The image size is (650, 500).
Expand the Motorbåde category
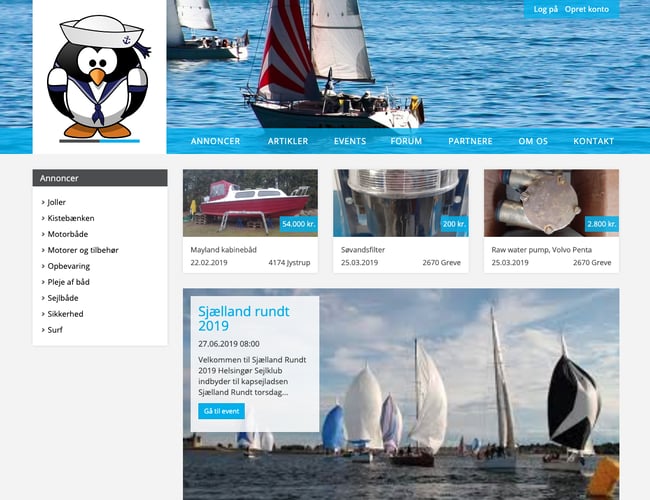[68, 234]
